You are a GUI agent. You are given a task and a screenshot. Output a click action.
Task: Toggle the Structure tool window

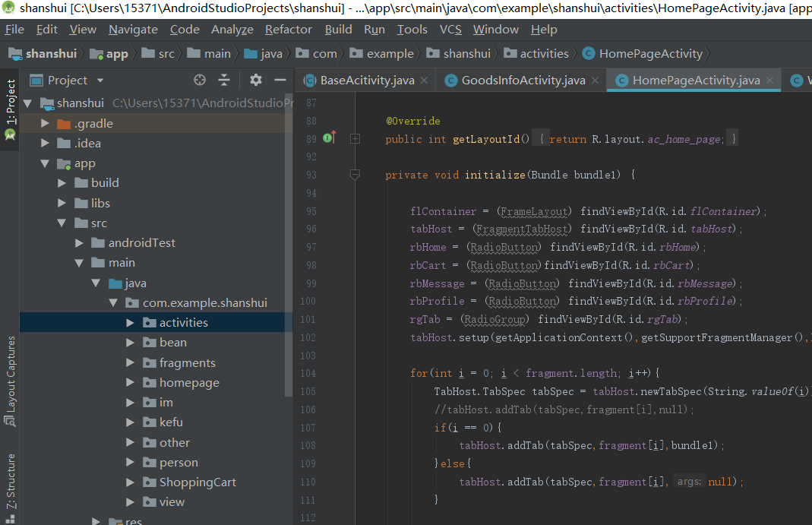click(x=11, y=482)
